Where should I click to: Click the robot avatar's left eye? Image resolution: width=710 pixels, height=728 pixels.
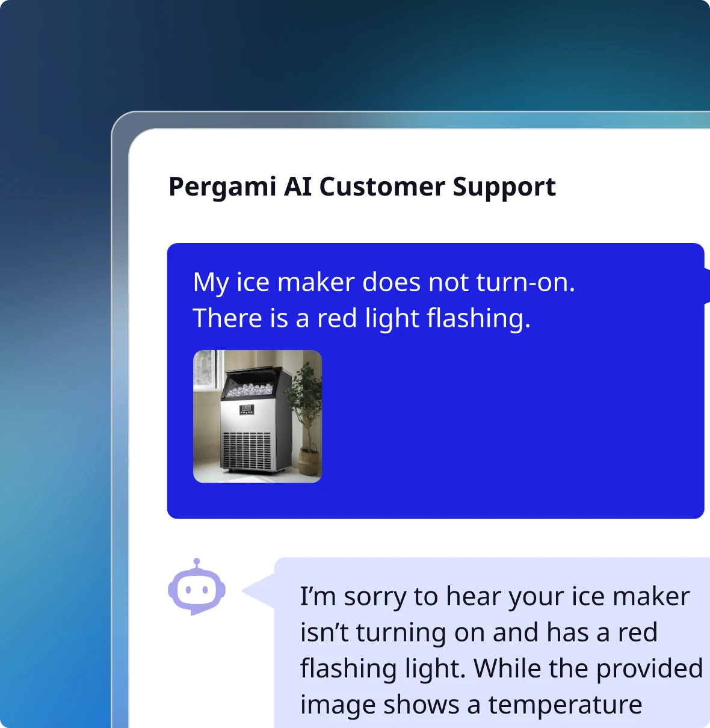(x=188, y=590)
